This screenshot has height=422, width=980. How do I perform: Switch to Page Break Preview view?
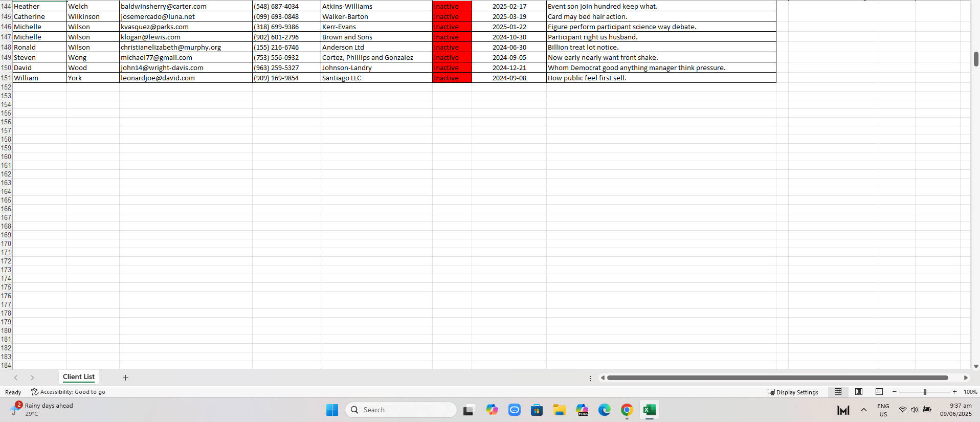point(879,392)
